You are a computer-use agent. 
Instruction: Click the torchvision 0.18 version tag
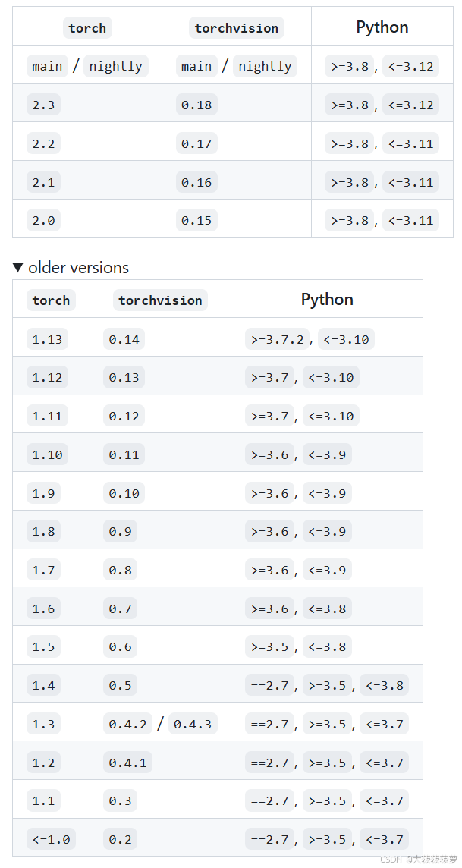(x=196, y=105)
